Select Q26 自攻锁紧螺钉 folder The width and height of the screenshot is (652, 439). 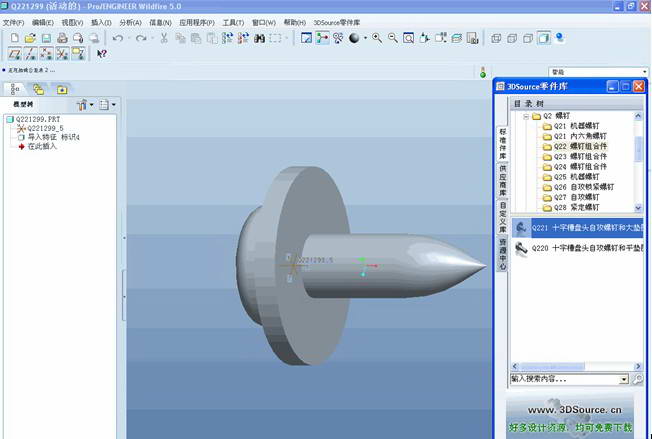[584, 187]
